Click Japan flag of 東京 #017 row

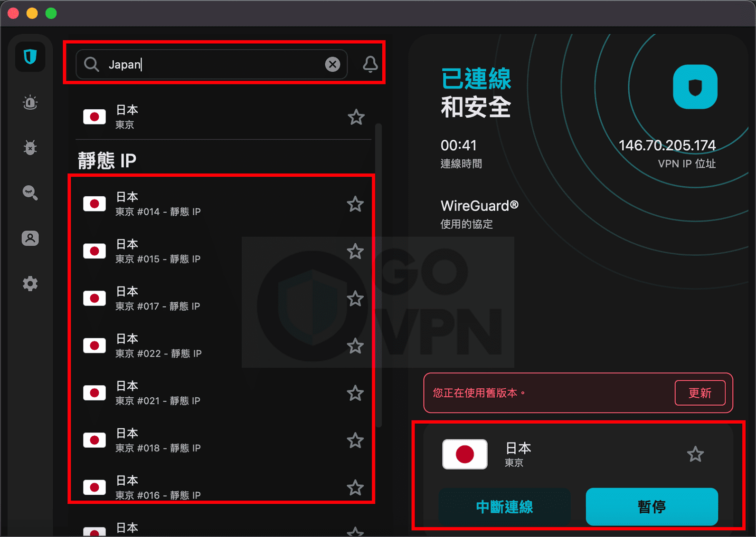(x=94, y=298)
